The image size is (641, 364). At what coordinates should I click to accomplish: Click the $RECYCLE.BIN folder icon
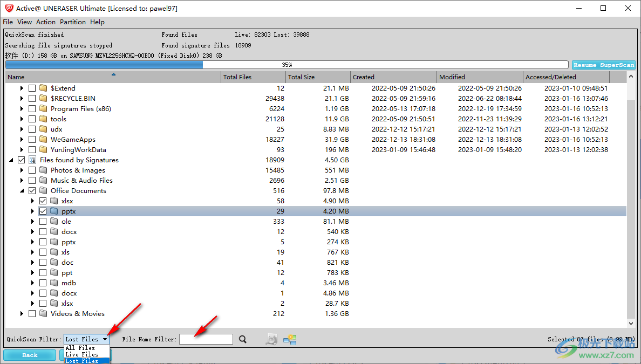43,98
